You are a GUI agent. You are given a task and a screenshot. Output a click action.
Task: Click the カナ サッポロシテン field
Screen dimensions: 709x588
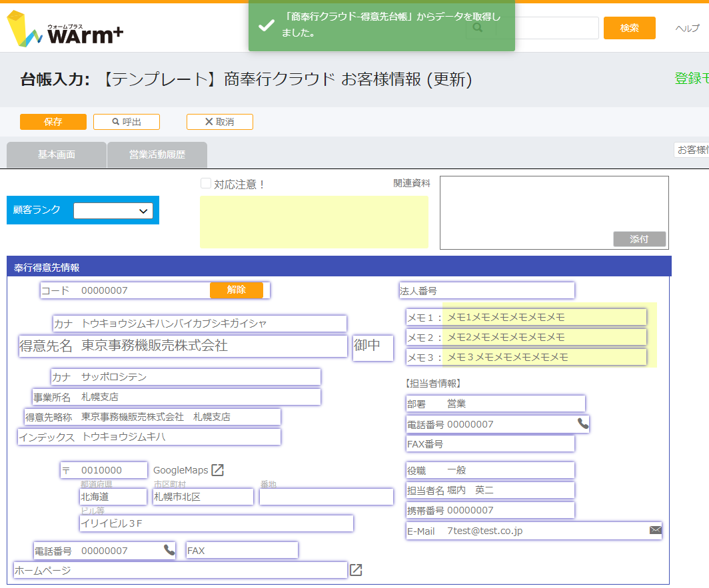click(186, 376)
